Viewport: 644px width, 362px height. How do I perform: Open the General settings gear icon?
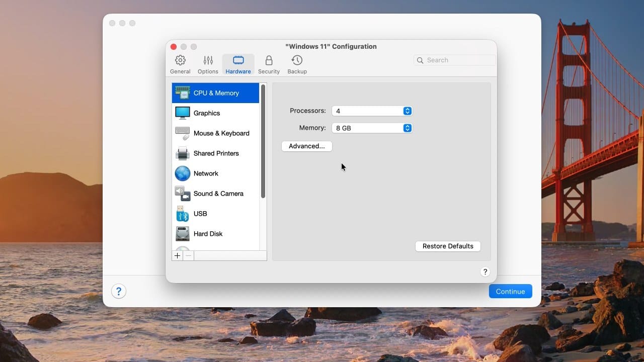pos(180,60)
